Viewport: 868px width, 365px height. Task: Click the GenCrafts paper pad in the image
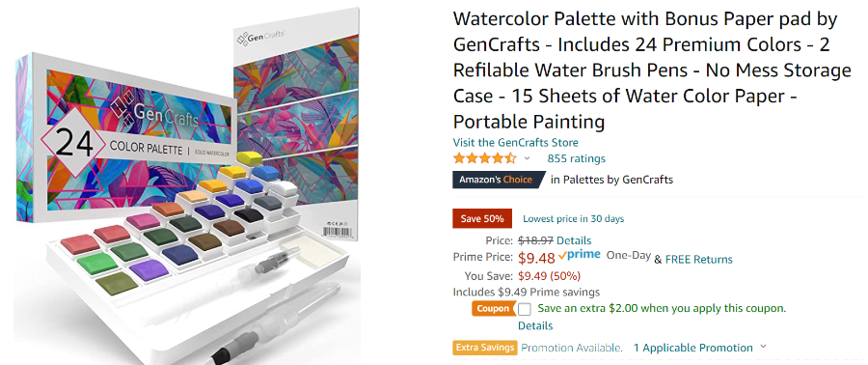(x=297, y=125)
